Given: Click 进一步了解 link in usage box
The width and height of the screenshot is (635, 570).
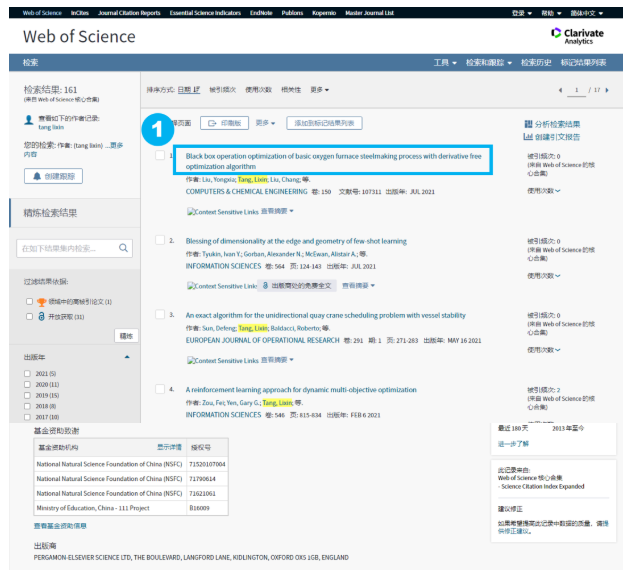Looking at the screenshot, I should (513, 444).
